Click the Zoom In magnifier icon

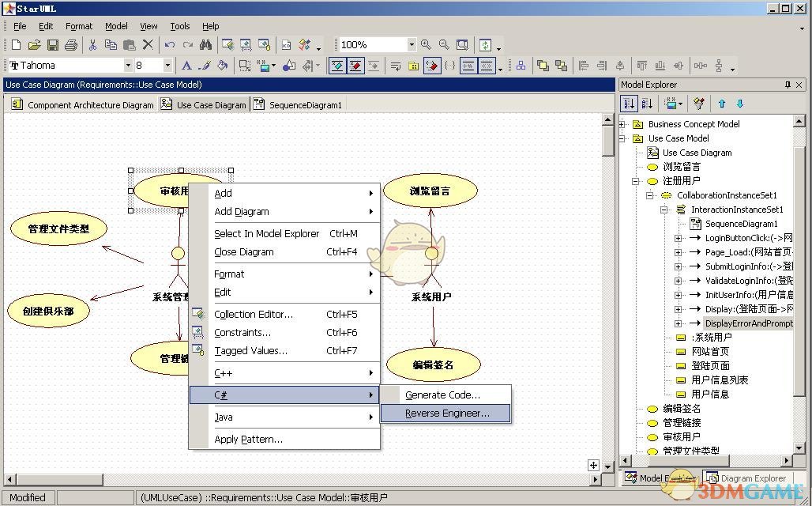[x=427, y=45]
